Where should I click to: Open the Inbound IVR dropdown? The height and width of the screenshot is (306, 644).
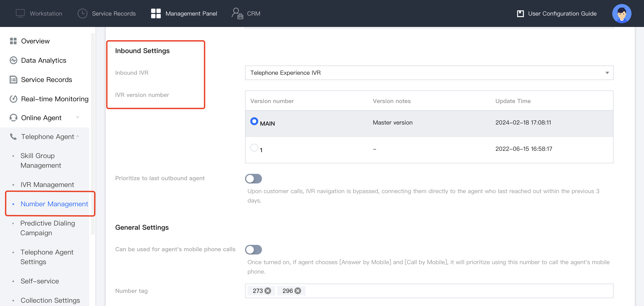point(429,73)
